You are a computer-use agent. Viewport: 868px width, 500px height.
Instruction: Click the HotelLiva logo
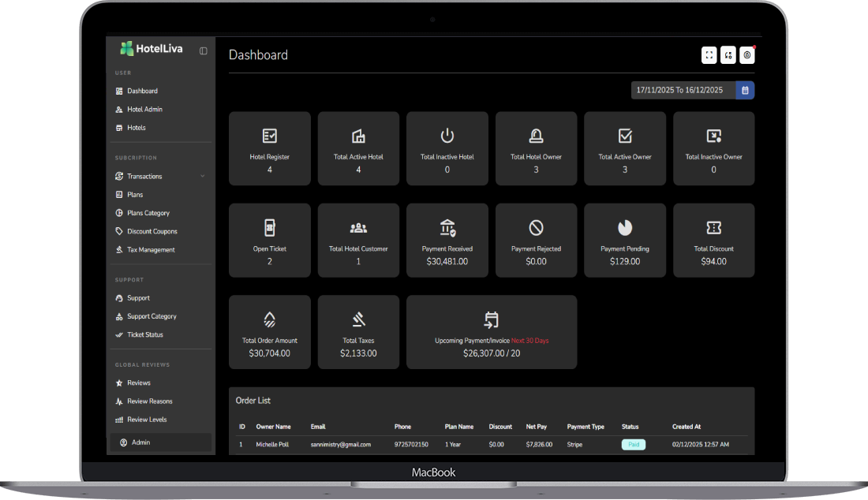pos(152,49)
